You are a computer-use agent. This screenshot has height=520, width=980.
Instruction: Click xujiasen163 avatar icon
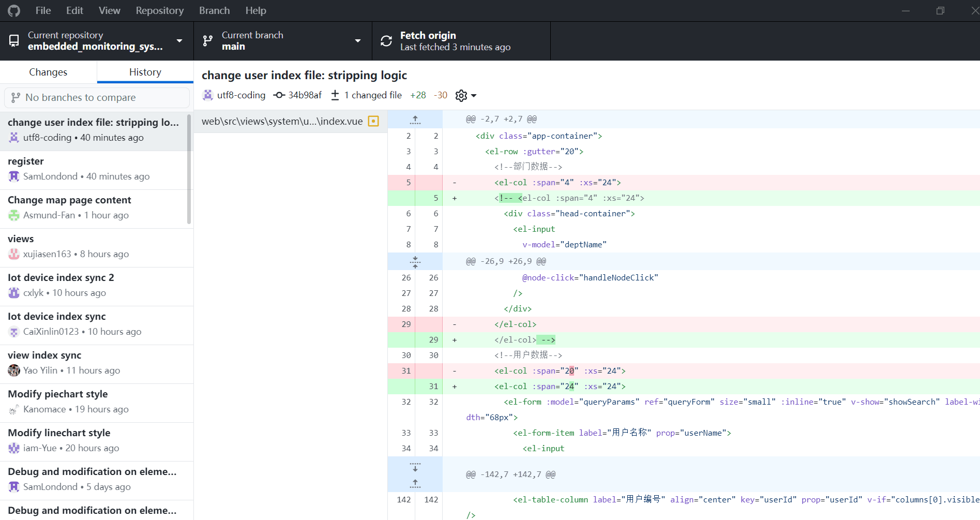click(14, 254)
